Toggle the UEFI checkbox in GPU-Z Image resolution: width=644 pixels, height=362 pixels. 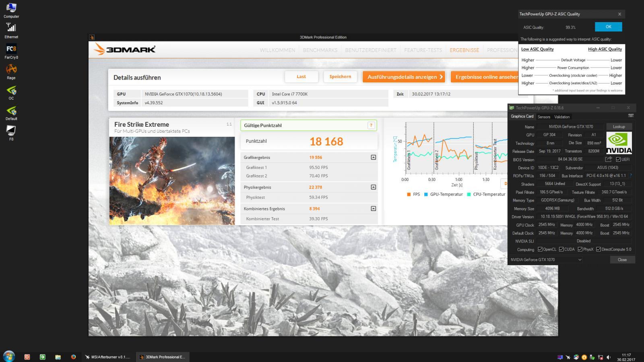(x=618, y=159)
